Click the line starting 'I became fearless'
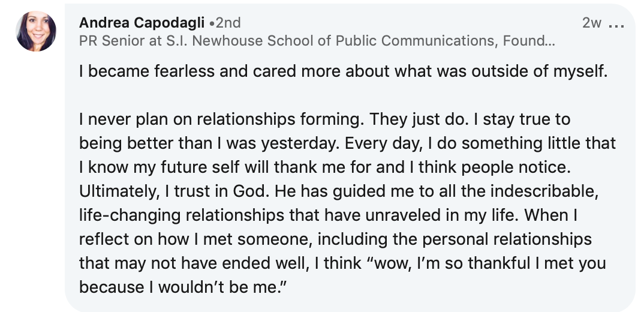The height and width of the screenshot is (312, 644). coord(344,72)
